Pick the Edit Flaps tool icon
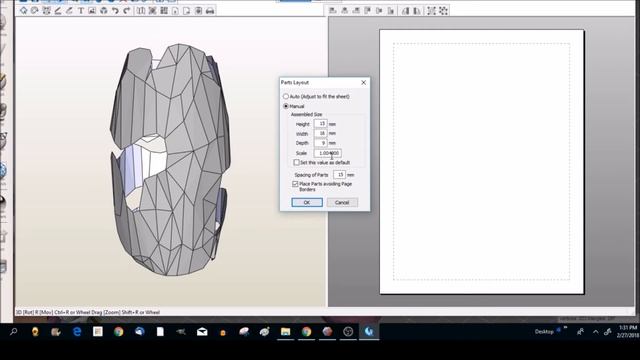Image resolution: width=640 pixels, height=360 pixels. click(58, 11)
